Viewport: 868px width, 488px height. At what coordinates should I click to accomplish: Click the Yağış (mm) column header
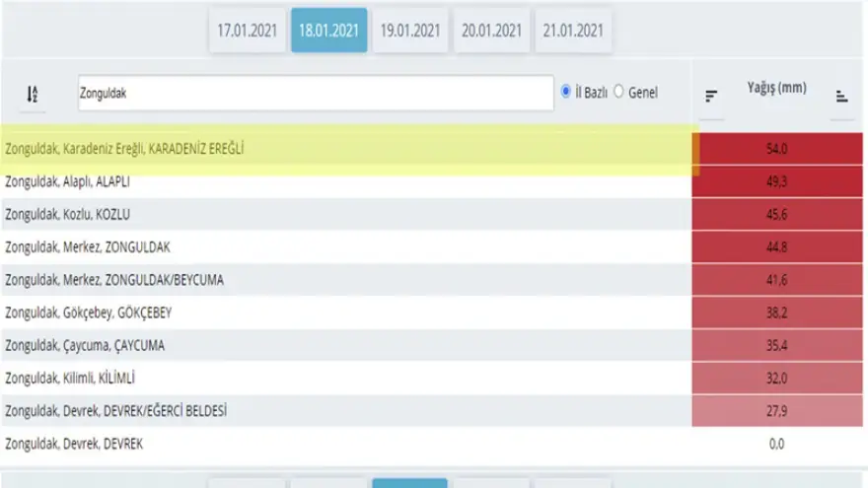[776, 88]
